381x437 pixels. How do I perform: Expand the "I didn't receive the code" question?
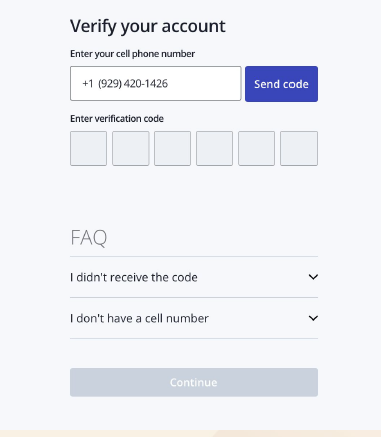(x=194, y=277)
